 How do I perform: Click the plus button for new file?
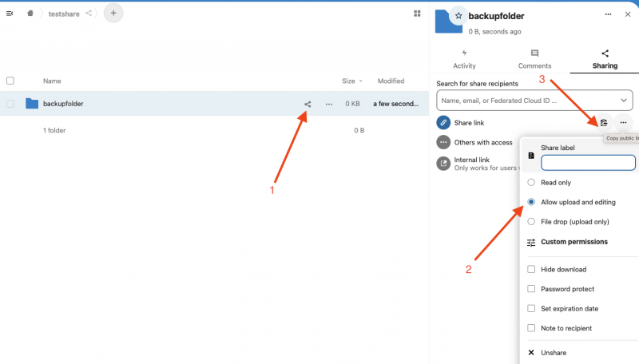coord(113,13)
